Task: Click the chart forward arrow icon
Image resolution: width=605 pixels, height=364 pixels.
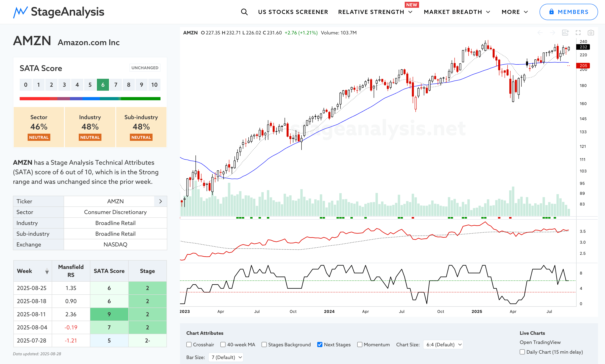Action: (552, 33)
